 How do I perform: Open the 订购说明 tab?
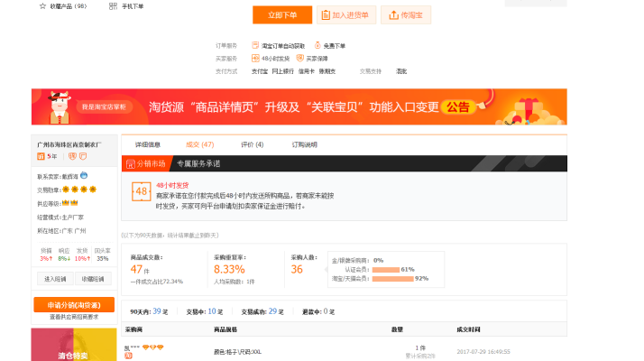click(304, 144)
